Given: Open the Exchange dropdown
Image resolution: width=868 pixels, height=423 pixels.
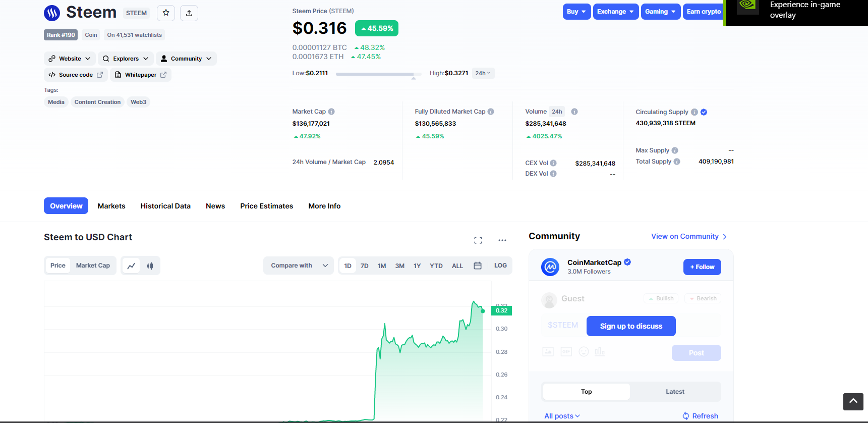Looking at the screenshot, I should point(616,12).
